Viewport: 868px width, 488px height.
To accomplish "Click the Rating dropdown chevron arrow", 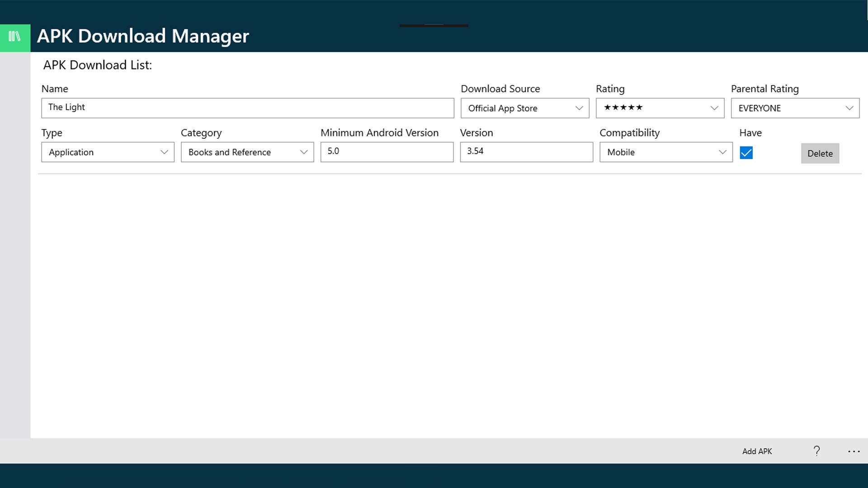I will pyautogui.click(x=714, y=108).
